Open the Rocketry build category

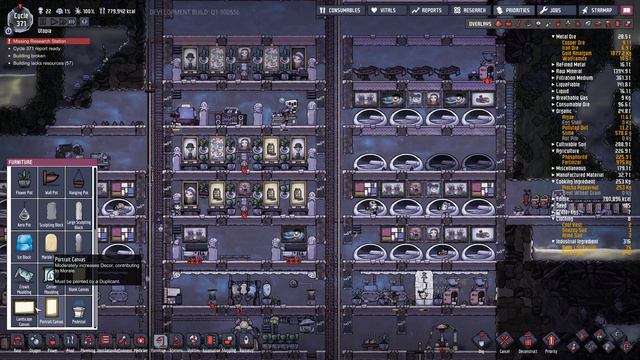[x=246, y=342]
